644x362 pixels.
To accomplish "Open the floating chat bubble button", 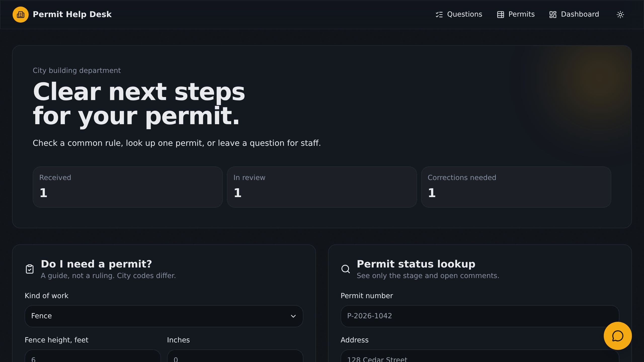I will click(618, 336).
